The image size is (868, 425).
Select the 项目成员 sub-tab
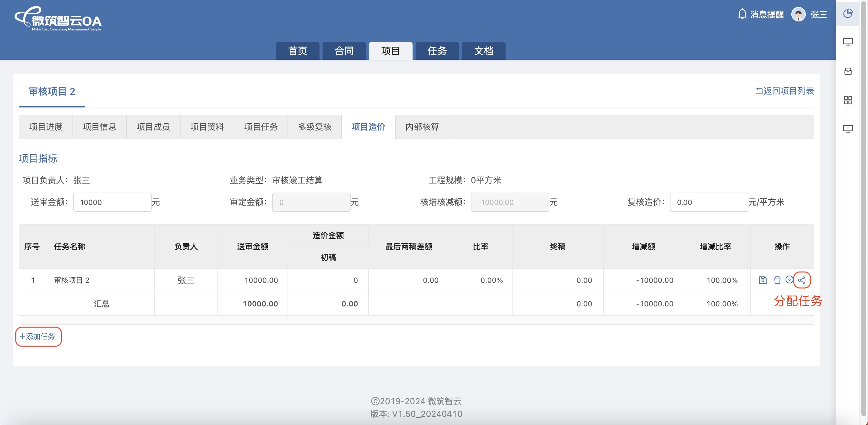coord(153,126)
